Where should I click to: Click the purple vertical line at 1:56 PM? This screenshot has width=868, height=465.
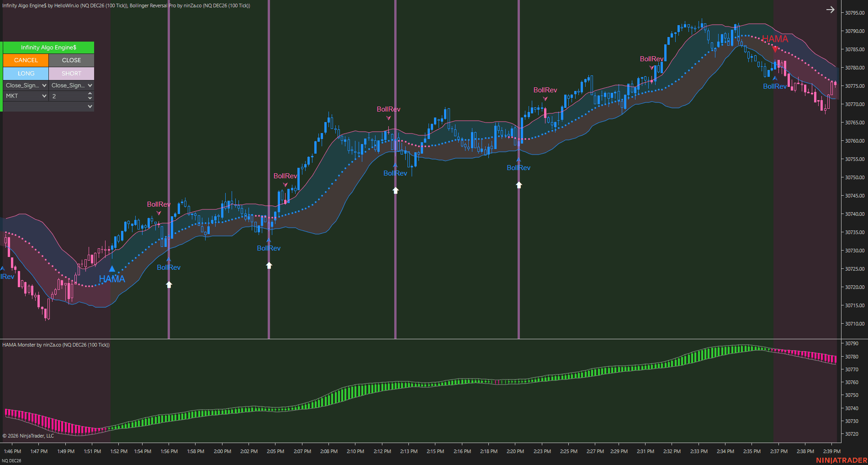pyautogui.click(x=169, y=169)
